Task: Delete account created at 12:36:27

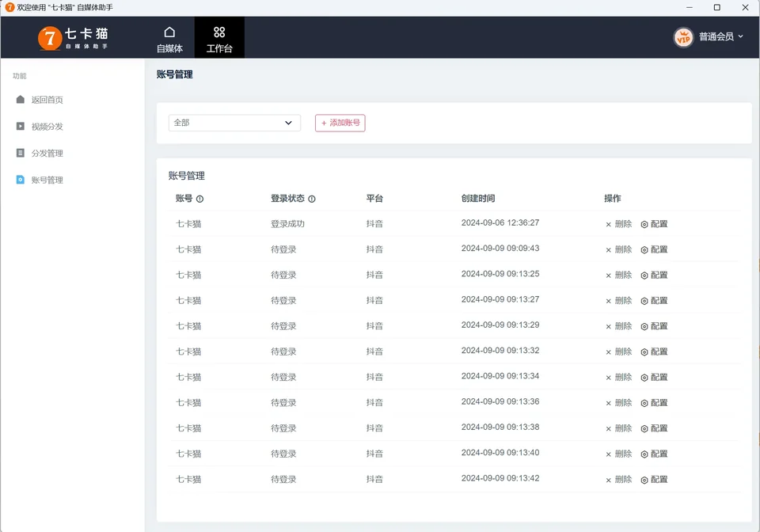Action: (618, 224)
